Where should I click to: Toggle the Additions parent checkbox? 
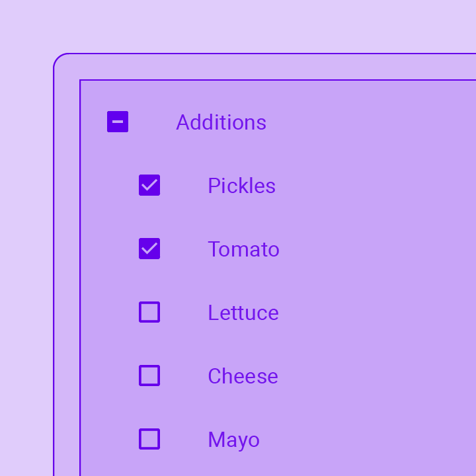click(118, 122)
